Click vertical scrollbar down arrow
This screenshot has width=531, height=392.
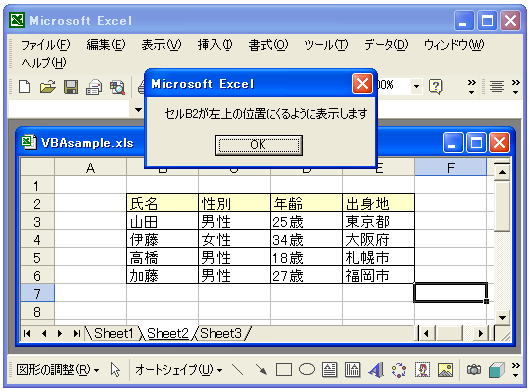coord(502,318)
